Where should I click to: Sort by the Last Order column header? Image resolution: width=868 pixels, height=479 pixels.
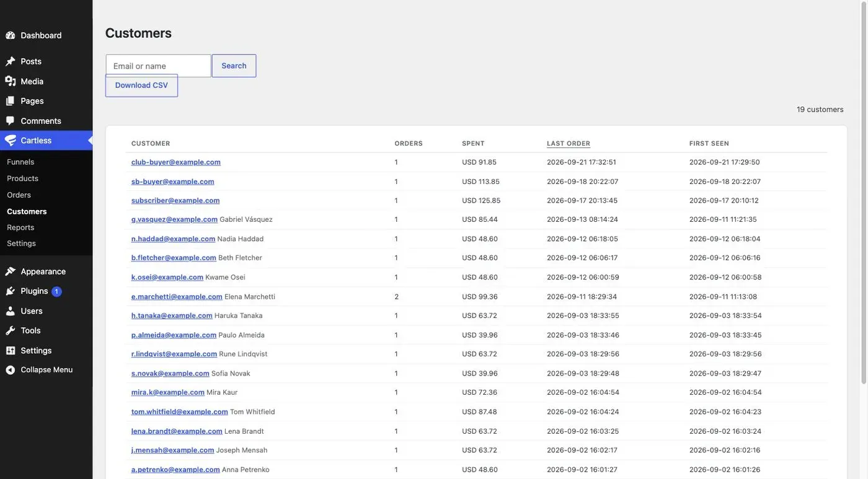[x=569, y=143]
